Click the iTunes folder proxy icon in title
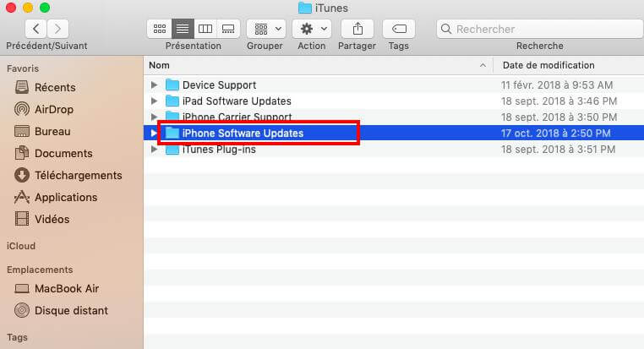The height and width of the screenshot is (349, 644). (304, 8)
